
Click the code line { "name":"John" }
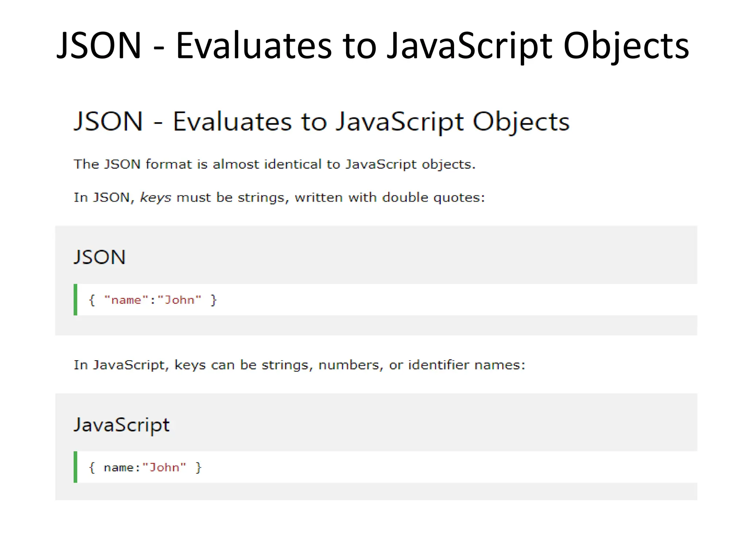153,300
